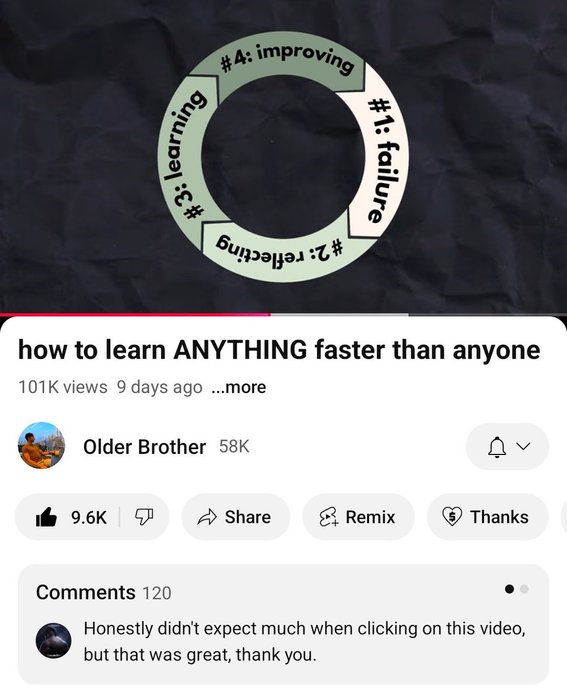Open the Older Brother channel name
The width and height of the screenshot is (567, 700).
[144, 446]
